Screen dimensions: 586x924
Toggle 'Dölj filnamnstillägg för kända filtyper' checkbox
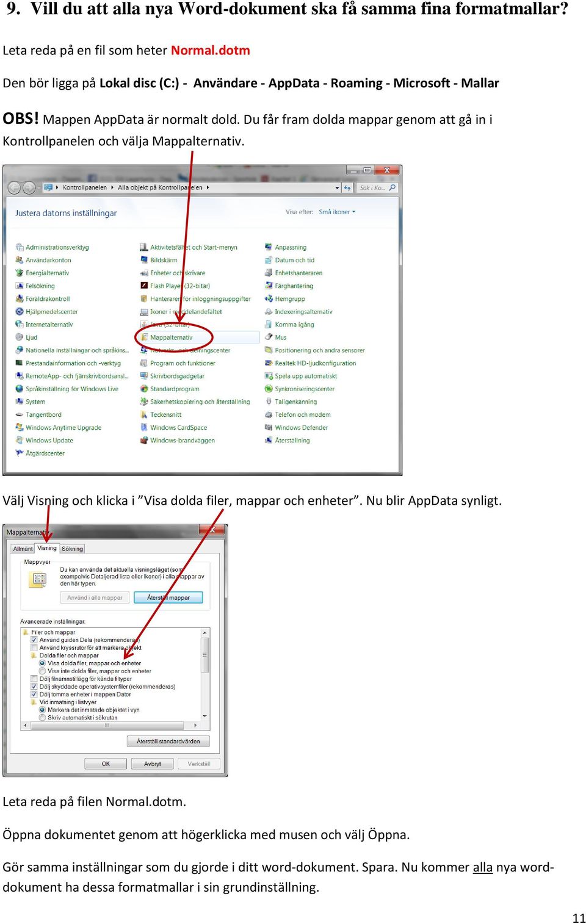click(34, 679)
